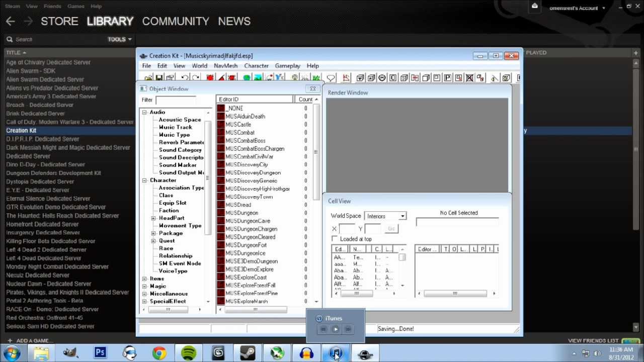The image size is (644, 362).
Task: Click the X coordinate field in Cell View
Action: [x=347, y=229]
